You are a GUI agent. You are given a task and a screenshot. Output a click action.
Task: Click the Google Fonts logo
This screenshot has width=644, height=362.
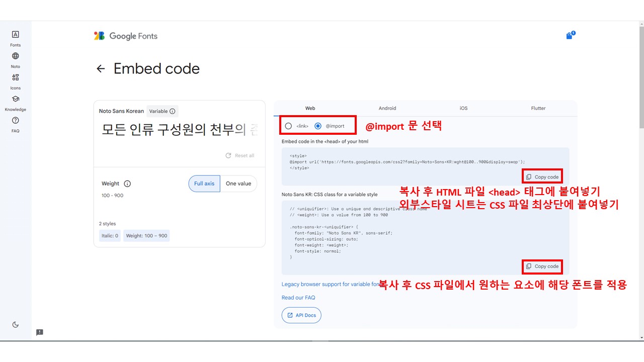click(126, 36)
